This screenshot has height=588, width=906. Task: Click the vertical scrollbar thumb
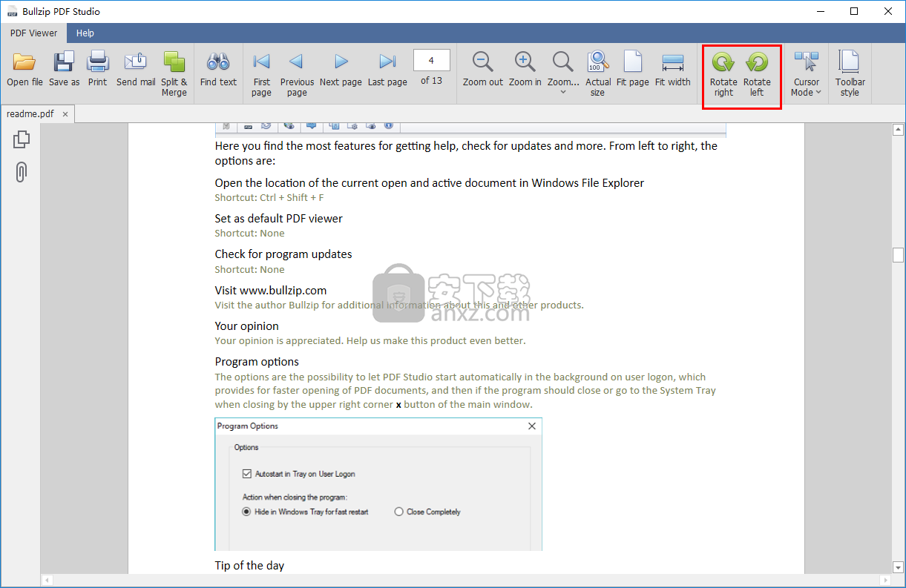click(x=898, y=254)
